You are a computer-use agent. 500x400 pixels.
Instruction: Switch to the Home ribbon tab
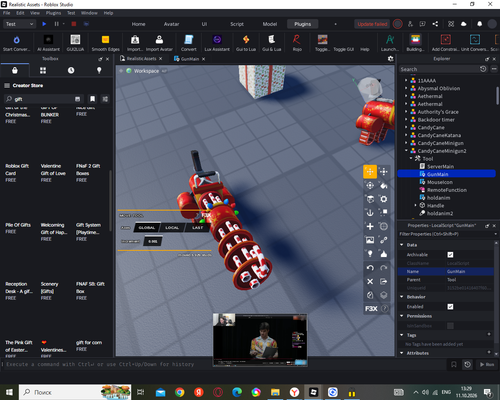click(138, 24)
